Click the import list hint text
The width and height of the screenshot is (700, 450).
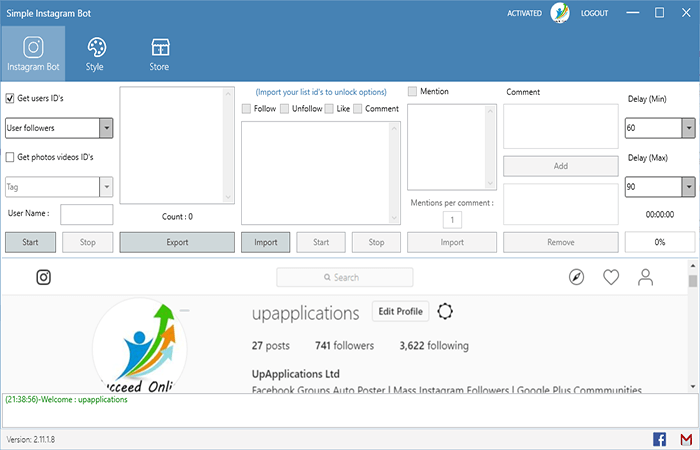tap(321, 92)
